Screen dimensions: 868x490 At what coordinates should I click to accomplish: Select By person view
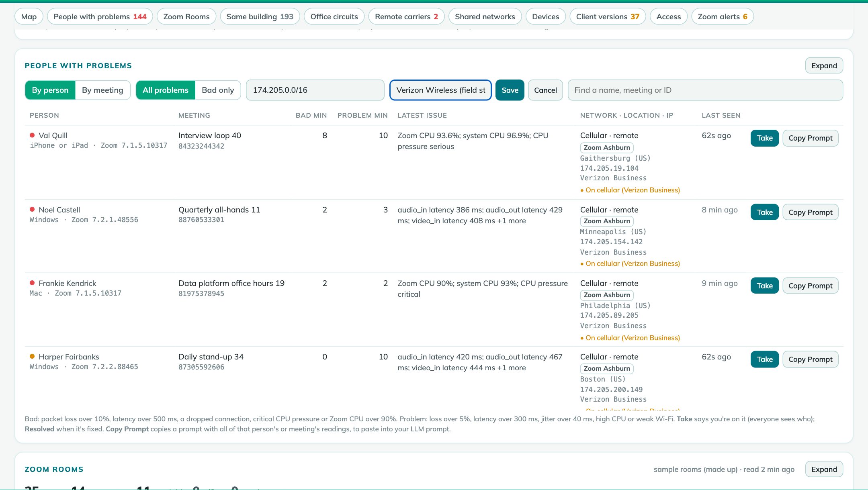[50, 90]
